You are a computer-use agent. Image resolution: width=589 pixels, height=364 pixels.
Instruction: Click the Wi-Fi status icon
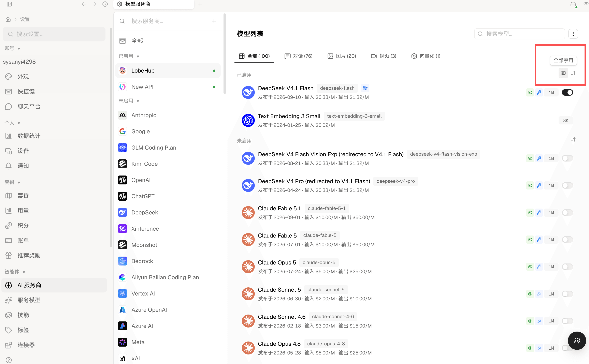[586, 4]
